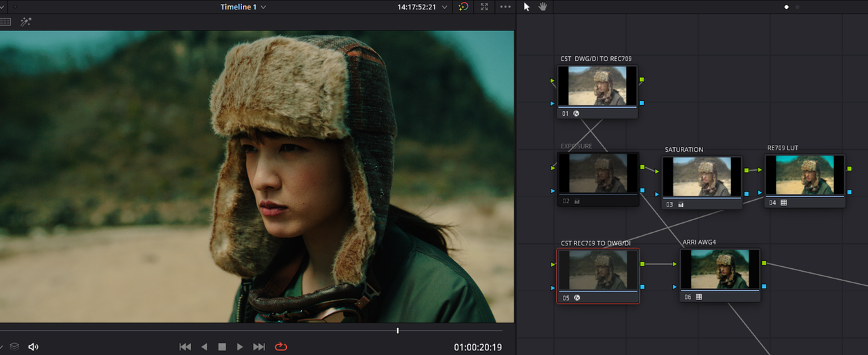
Task: Click the CST DWG/DI TO REC709 label
Action: [595, 59]
